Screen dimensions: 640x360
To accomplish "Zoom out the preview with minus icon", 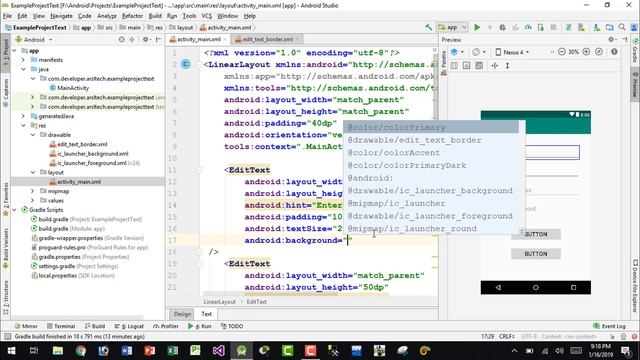I will point(562,52).
